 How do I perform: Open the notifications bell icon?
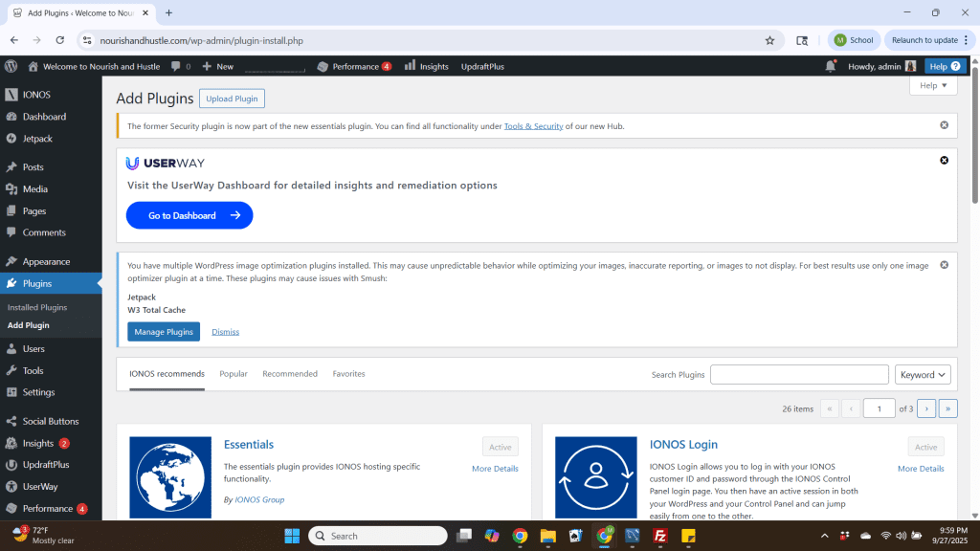tap(830, 66)
